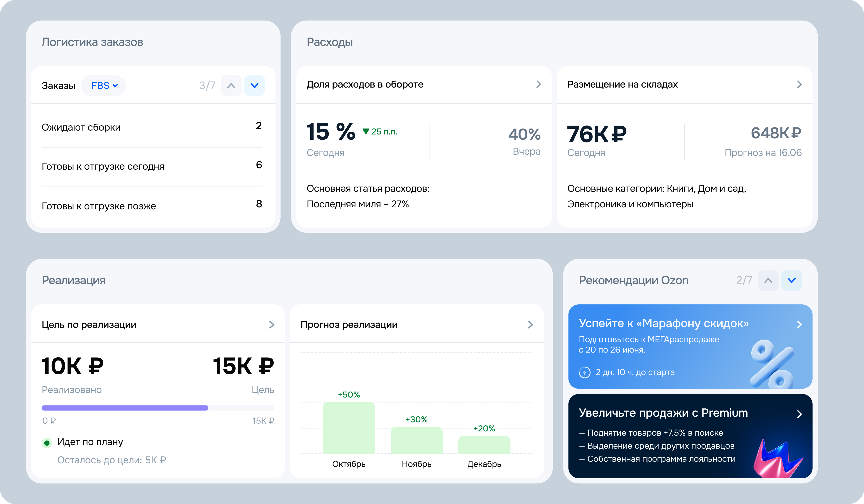Click the up arrow in Orders widget
Image resolution: width=864 pixels, height=504 pixels.
231,86
